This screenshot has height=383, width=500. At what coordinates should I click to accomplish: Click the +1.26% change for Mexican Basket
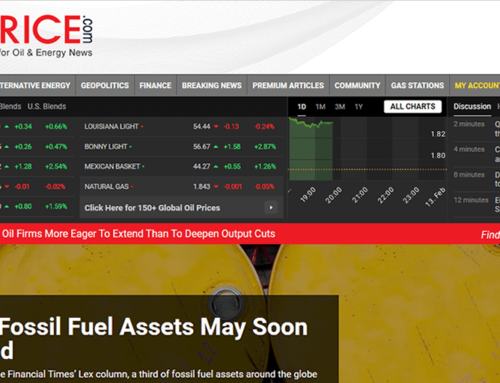[x=265, y=166]
